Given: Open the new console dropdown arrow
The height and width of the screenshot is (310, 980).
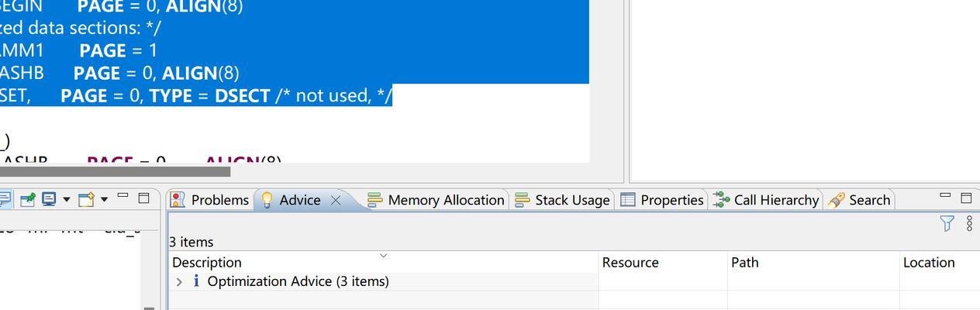Looking at the screenshot, I should point(104,199).
